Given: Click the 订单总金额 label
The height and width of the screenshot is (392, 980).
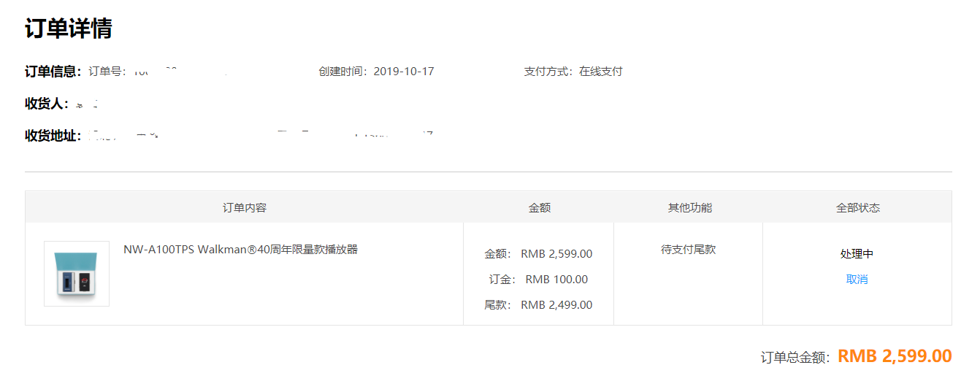Looking at the screenshot, I should [795, 358].
